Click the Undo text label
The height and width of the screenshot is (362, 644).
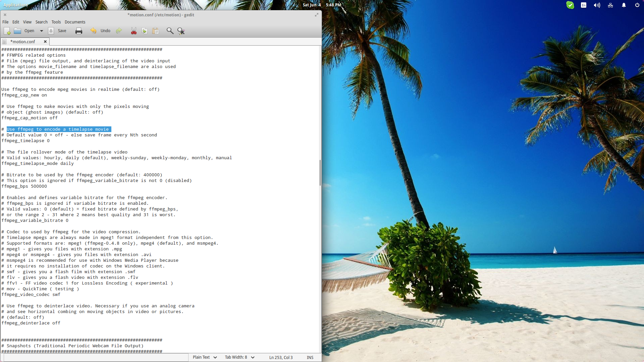click(105, 31)
